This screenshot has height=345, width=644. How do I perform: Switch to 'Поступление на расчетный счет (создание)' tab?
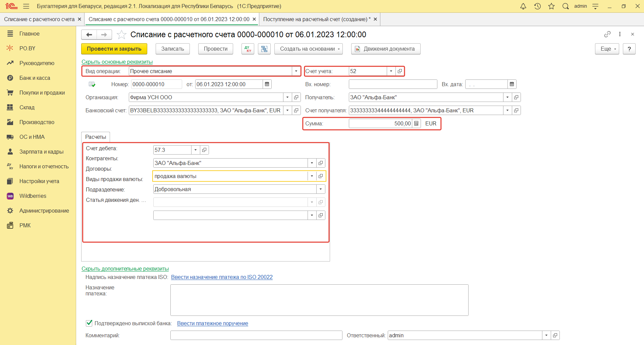point(316,19)
